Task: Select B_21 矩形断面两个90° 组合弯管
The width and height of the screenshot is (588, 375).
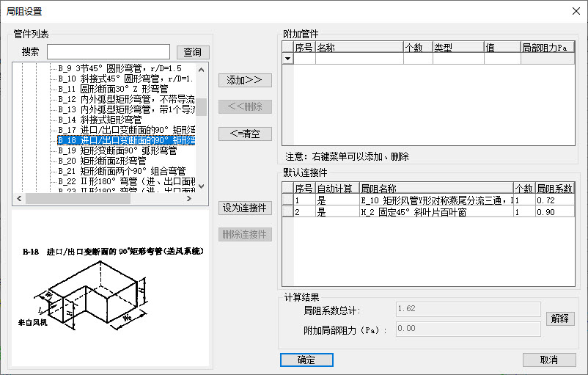Action: point(122,171)
